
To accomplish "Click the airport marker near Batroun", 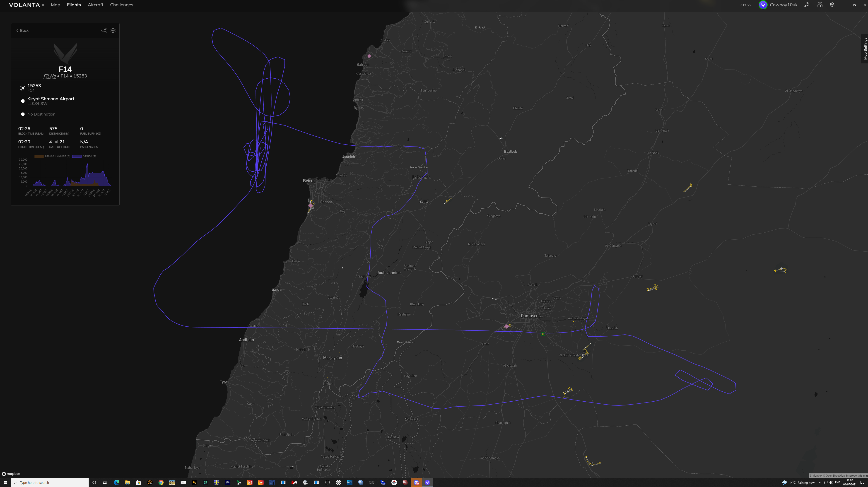I will click(369, 56).
